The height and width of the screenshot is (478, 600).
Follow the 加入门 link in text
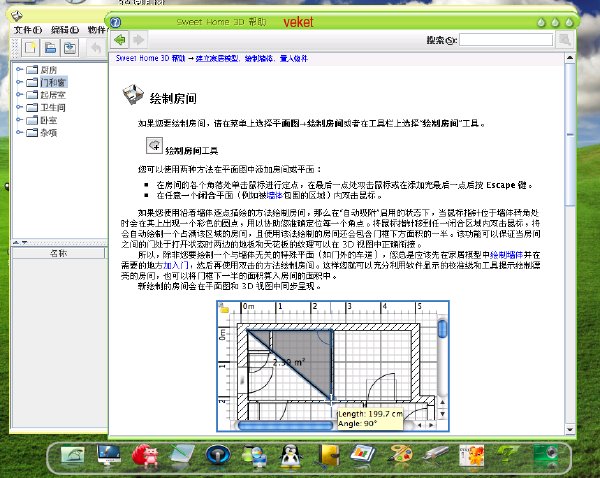(176, 265)
